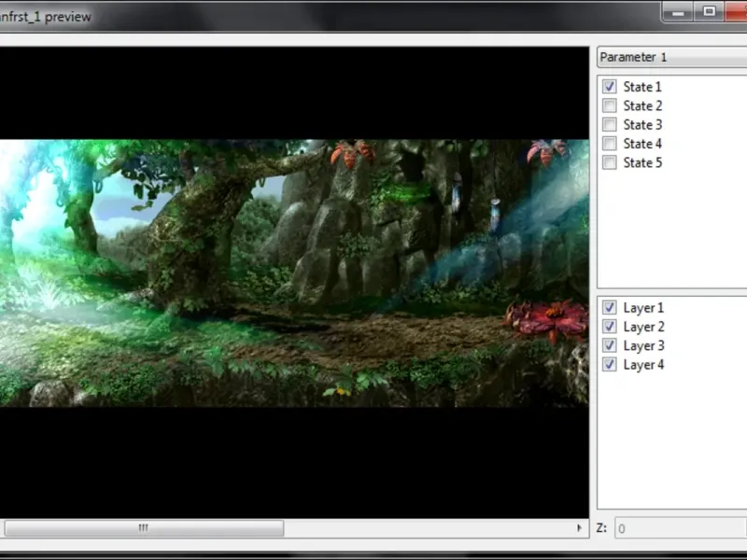Select the State 2 label text

pos(642,105)
